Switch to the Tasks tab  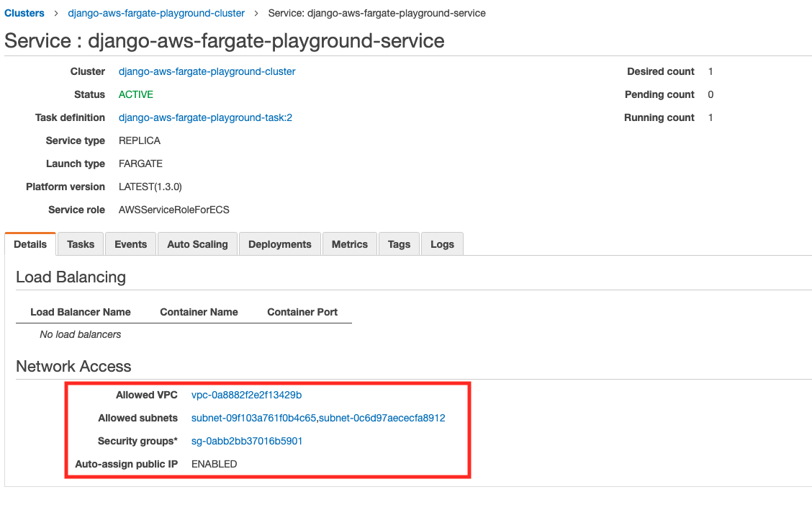tap(81, 244)
